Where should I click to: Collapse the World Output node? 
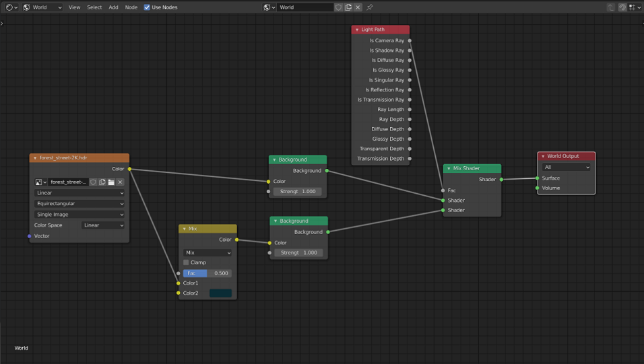(x=543, y=156)
